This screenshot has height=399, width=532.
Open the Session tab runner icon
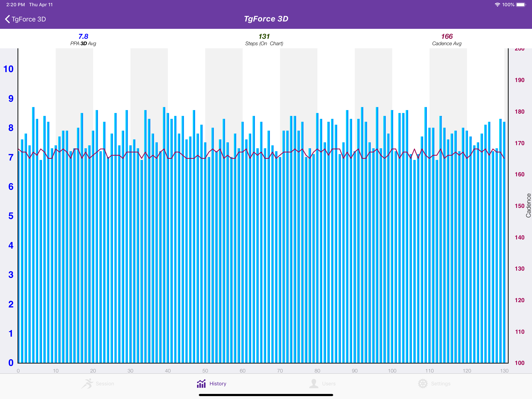(x=87, y=384)
